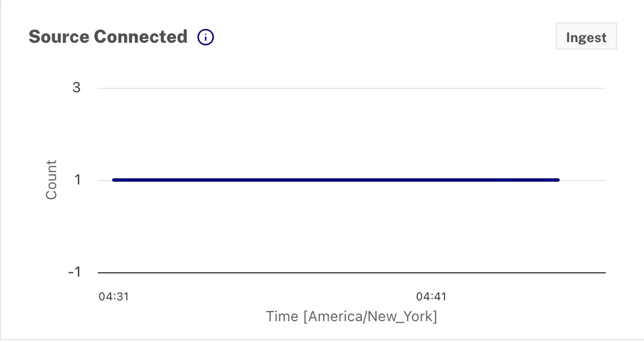The image size is (644, 342).
Task: Click the y-axis label "1"
Action: coord(77,180)
